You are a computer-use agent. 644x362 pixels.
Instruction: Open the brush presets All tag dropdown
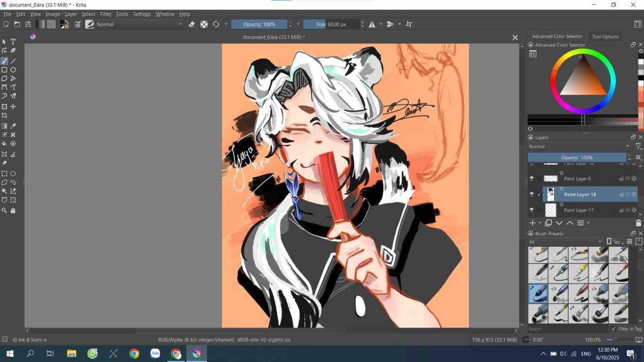(566, 242)
